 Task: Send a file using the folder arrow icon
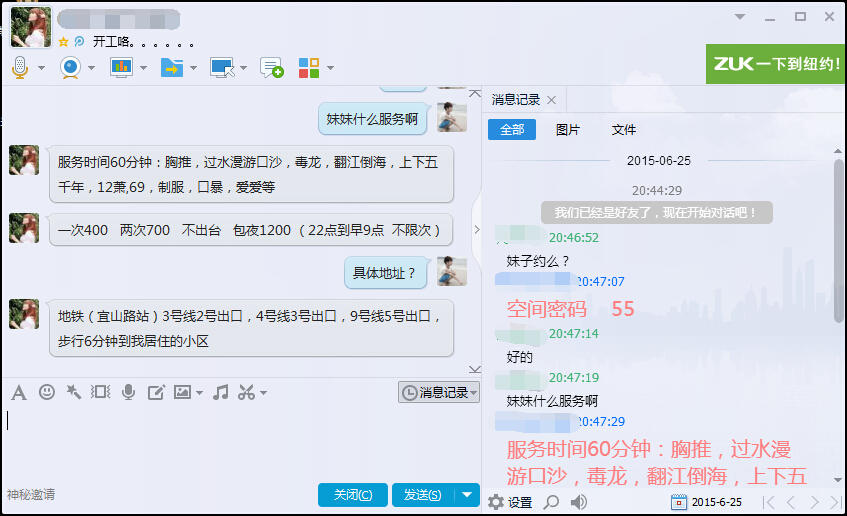point(172,68)
